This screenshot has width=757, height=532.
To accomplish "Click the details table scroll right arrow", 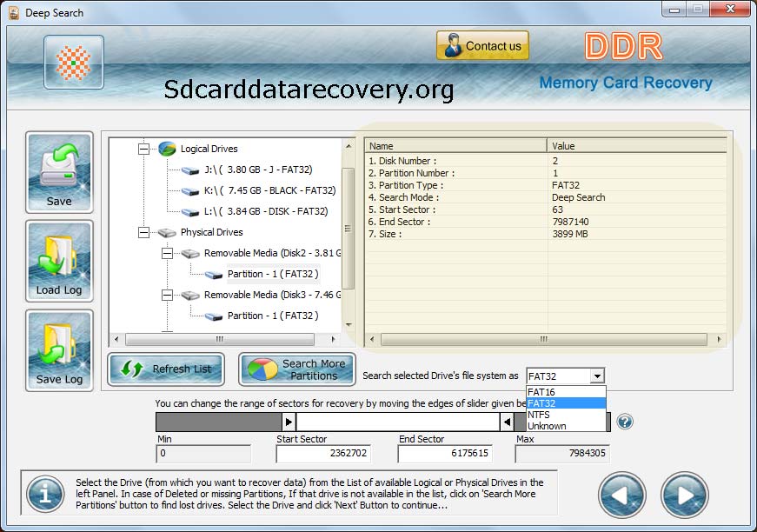I will [x=719, y=339].
